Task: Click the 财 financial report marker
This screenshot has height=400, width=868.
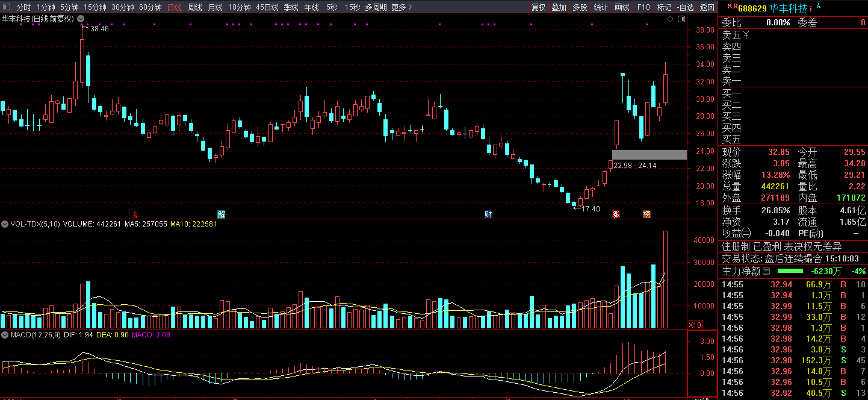Action: [489, 214]
